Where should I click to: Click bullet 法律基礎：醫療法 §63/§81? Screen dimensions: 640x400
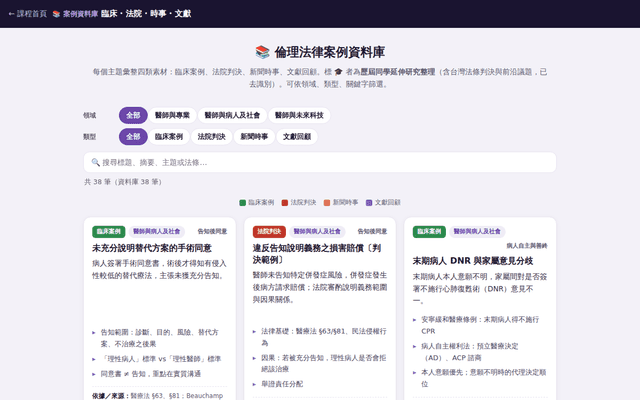coord(324,337)
